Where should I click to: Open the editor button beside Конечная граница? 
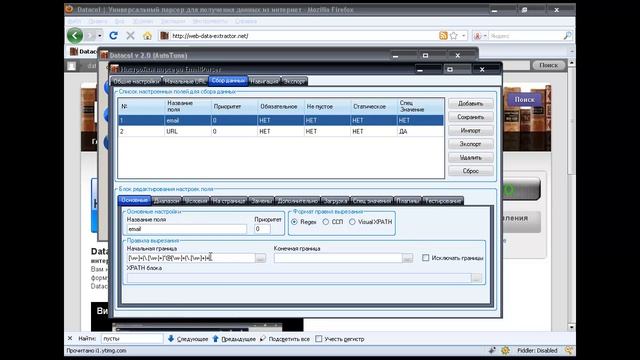[x=407, y=258]
